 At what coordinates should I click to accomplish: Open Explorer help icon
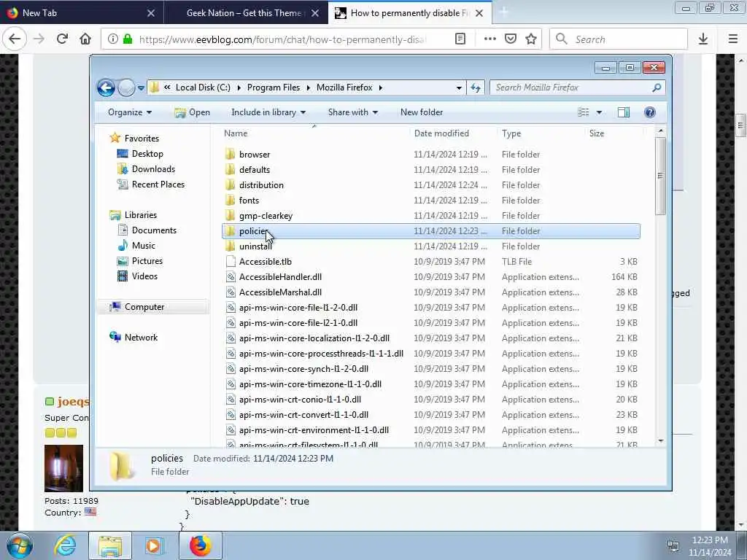(x=650, y=112)
